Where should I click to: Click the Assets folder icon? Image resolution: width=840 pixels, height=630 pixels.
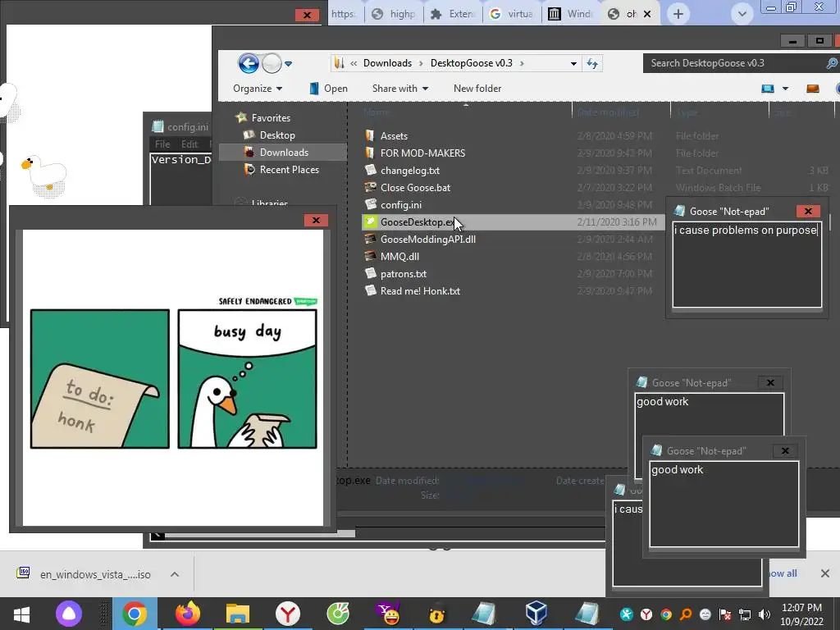click(x=370, y=135)
